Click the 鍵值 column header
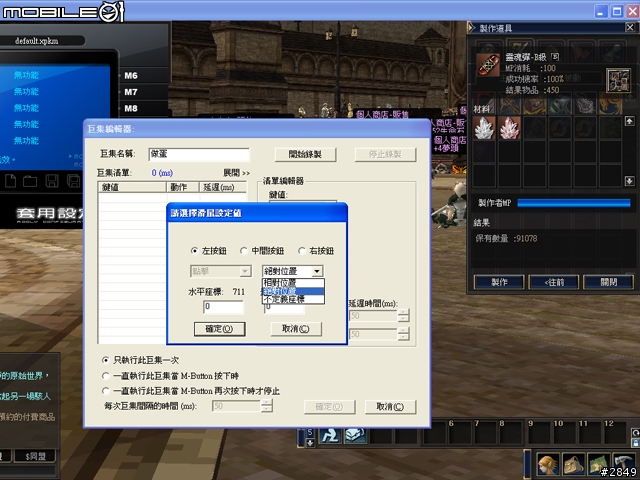640x480 pixels. coord(132,187)
